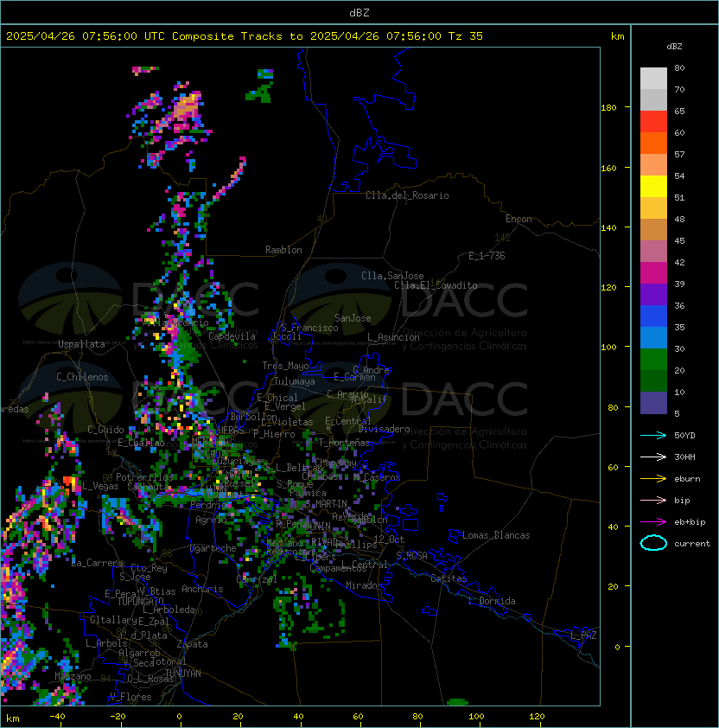Click the L_Dormida label
Viewport: 719px width, 728px height.
pos(492,601)
